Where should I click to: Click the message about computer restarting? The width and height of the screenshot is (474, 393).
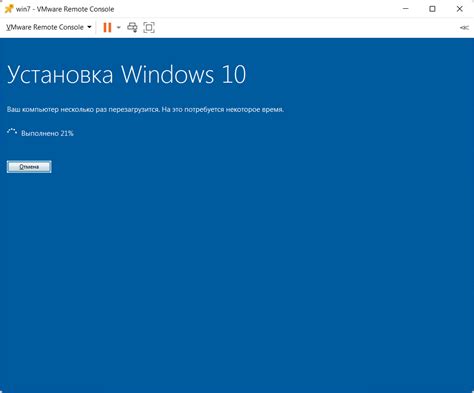point(145,109)
